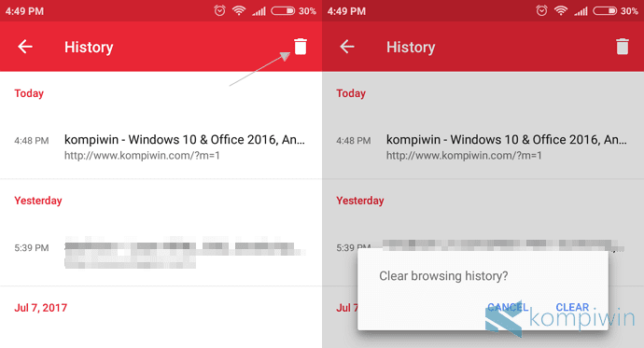Select the 'Clear browsing history?' dialog text
Viewport: 644px width, 348px height.
pyautogui.click(x=443, y=276)
